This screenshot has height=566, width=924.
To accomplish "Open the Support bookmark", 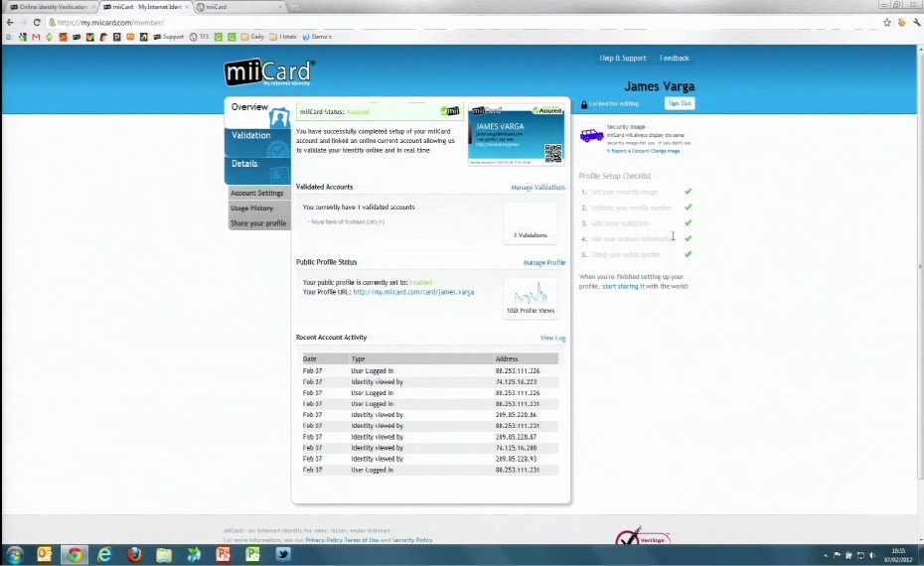I will point(169,37).
